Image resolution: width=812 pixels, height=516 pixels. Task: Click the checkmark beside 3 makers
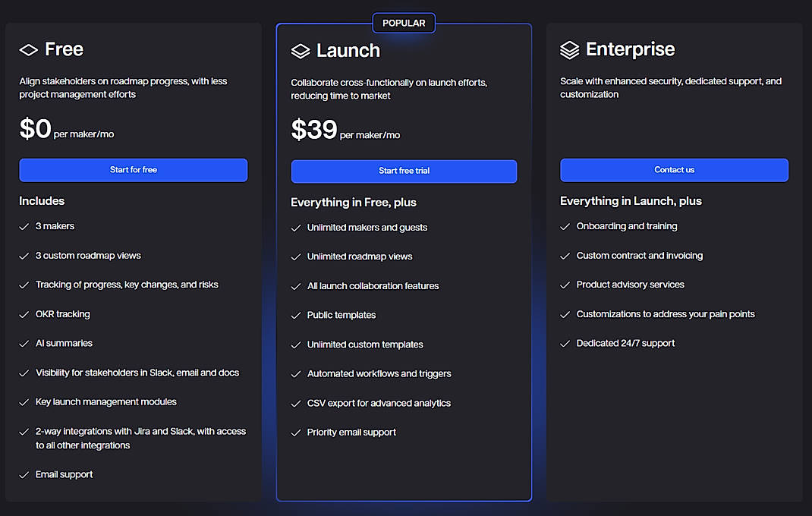pos(24,226)
